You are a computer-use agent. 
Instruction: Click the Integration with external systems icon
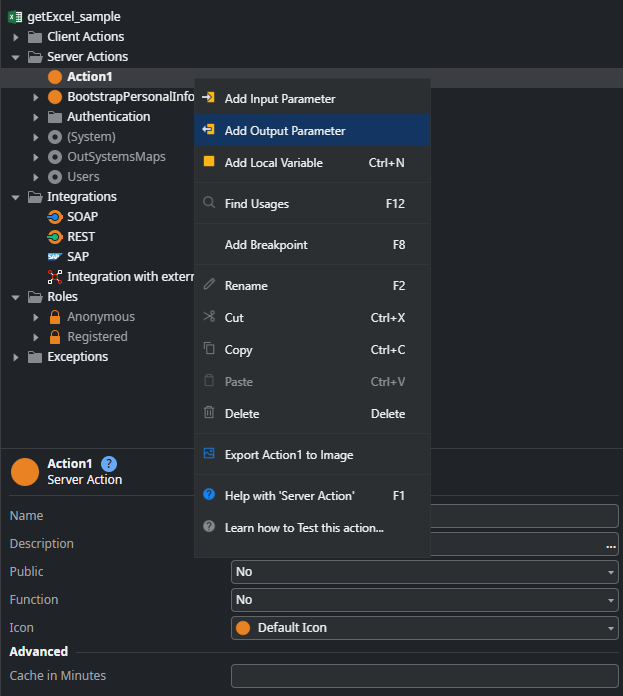tap(55, 277)
